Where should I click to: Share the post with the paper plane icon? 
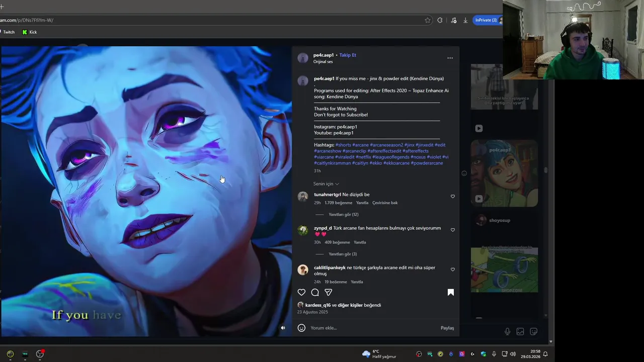(x=329, y=292)
